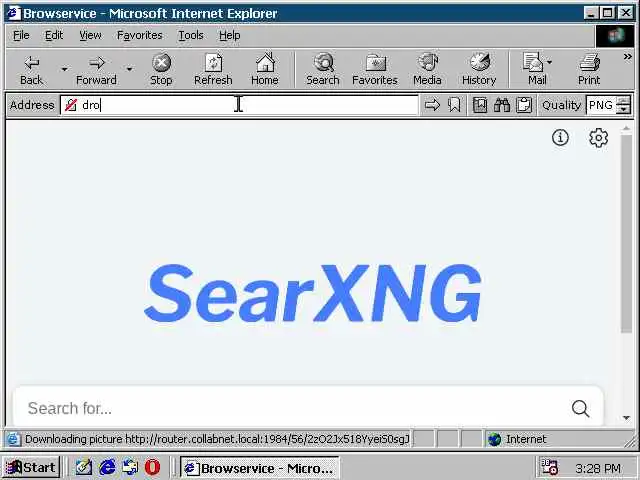
Task: Click the system tray scheduler icon
Action: click(549, 467)
